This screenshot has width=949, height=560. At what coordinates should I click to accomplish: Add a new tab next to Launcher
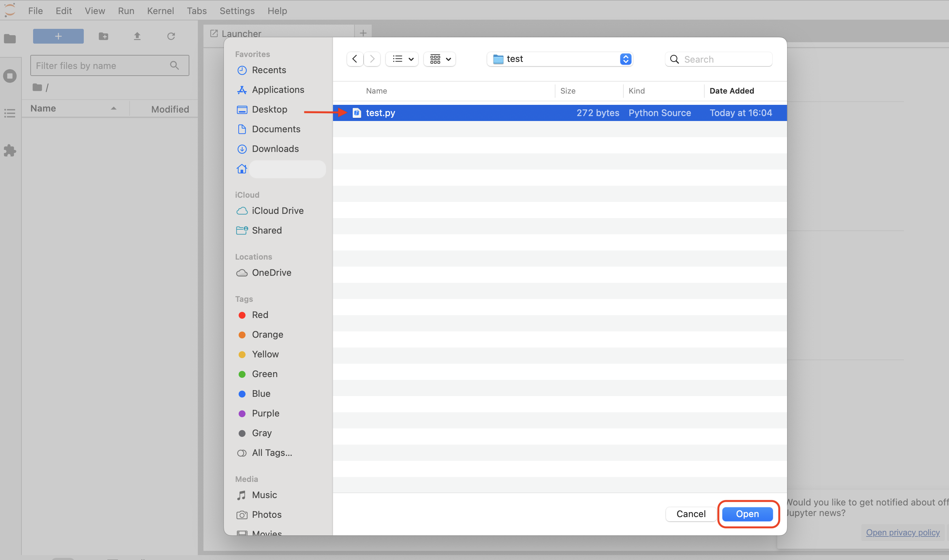(363, 33)
